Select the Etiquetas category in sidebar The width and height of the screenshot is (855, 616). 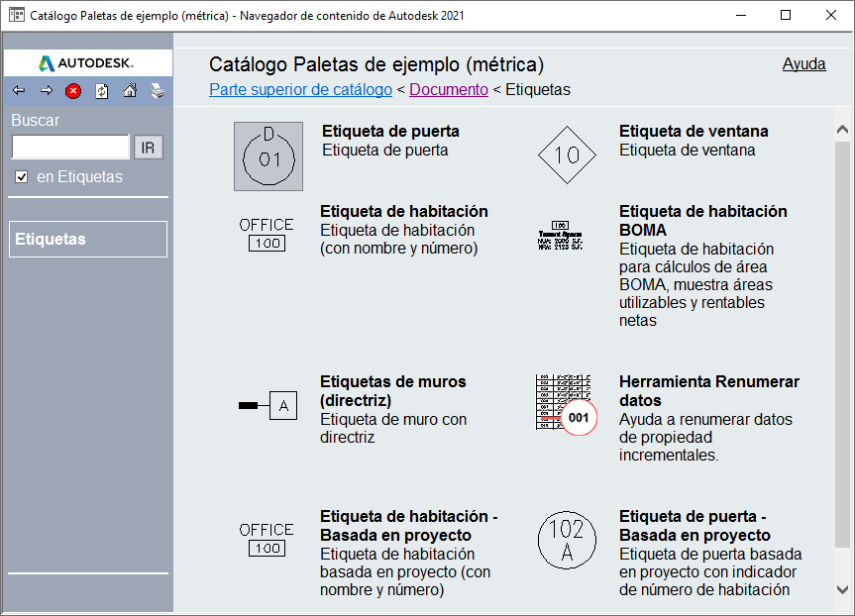(88, 239)
